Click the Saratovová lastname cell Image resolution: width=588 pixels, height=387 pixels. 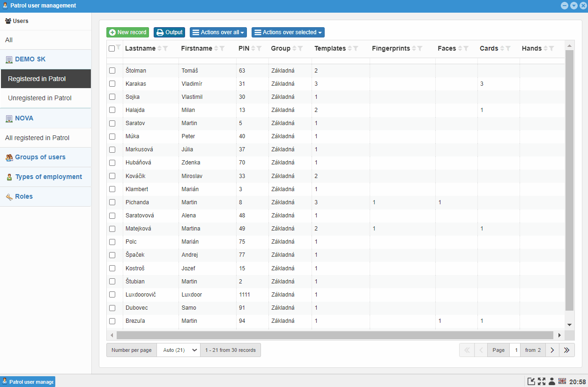[151, 216]
